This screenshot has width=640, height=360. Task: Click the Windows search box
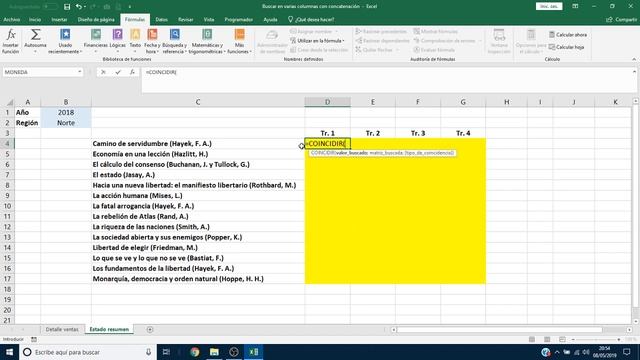(x=88, y=352)
